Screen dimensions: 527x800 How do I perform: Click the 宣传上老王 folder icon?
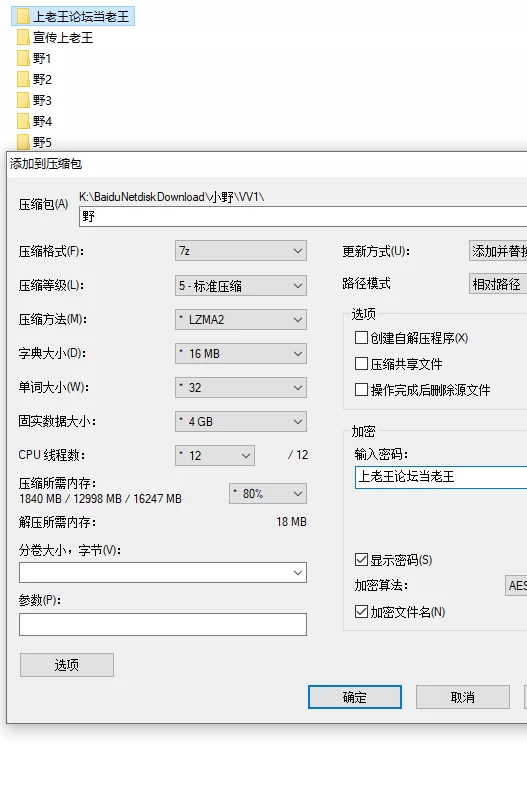[23, 37]
